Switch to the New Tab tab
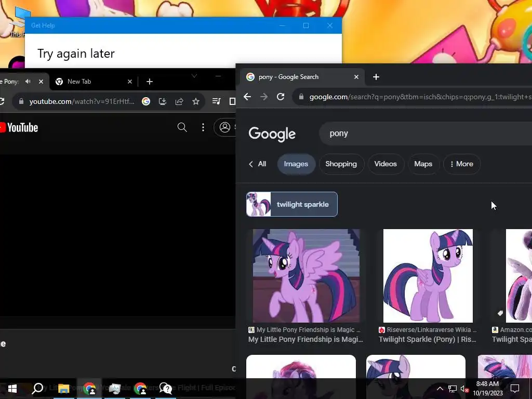This screenshot has width=532, height=399. tap(92, 82)
